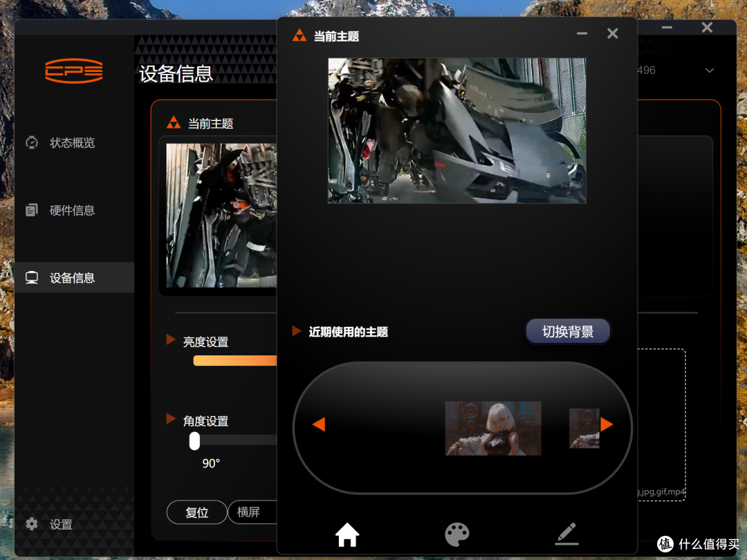747x560 pixels.
Task: Expand the 近期使用的主题 triangle
Action: pyautogui.click(x=296, y=331)
